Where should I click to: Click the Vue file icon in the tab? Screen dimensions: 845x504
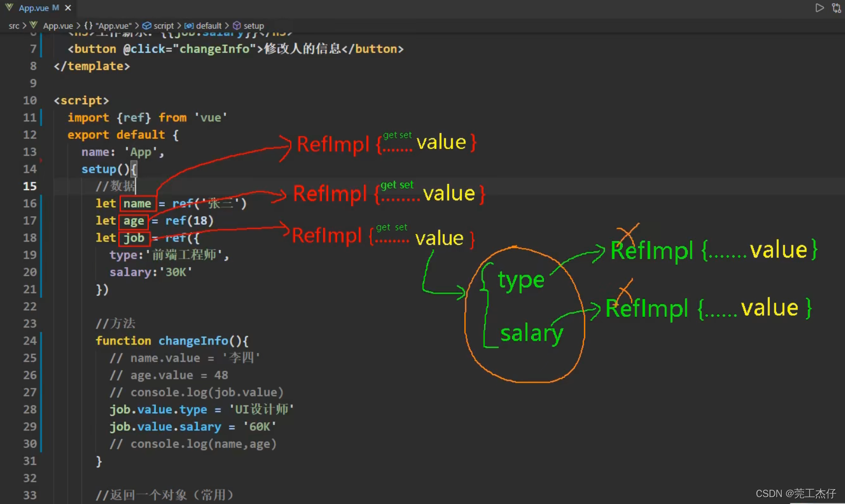[x=9, y=7]
